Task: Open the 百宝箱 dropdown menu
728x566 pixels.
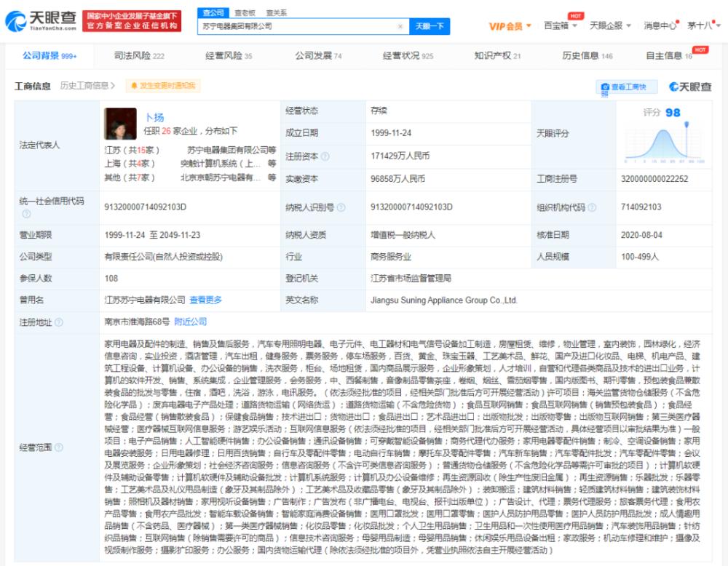Action: click(x=561, y=26)
